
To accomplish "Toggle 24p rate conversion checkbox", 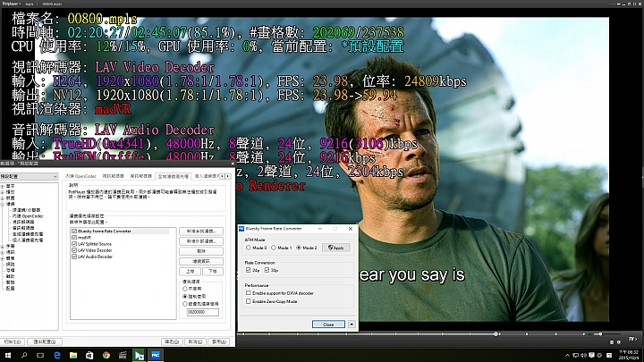I will point(248,270).
